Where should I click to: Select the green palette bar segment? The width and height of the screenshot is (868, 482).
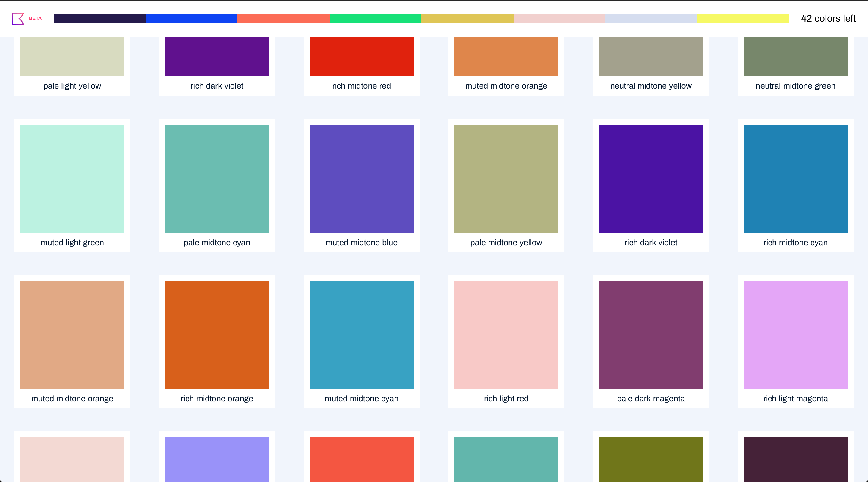click(375, 19)
